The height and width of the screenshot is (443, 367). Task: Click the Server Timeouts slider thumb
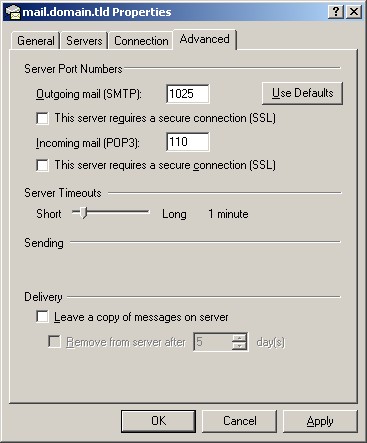click(84, 212)
